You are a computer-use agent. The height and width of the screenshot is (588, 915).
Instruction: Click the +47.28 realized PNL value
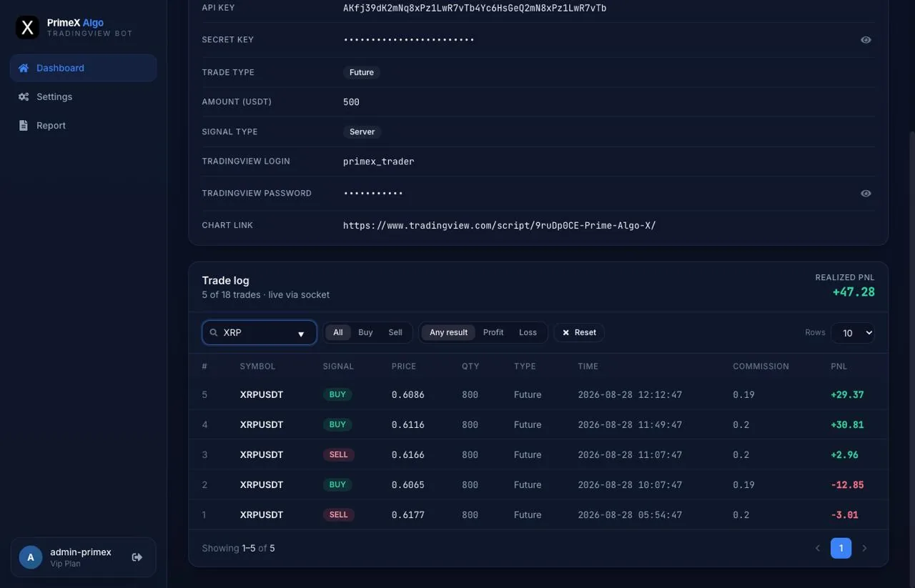[x=854, y=291]
